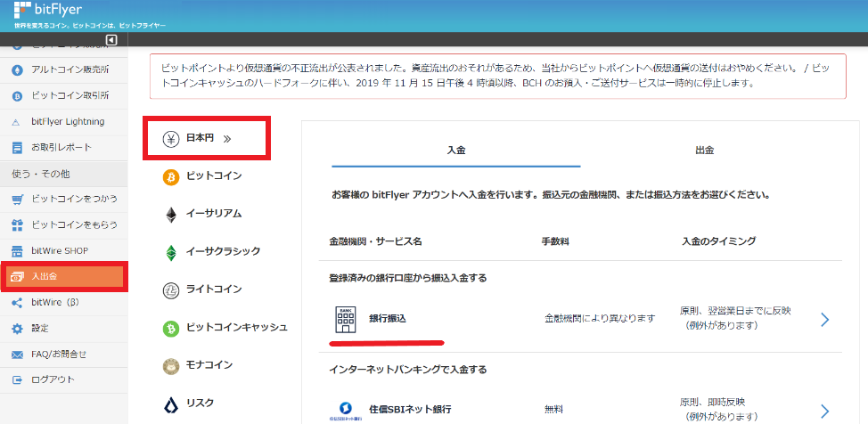Open 銀行振込 row using right chevron
This screenshot has width=868, height=424.
pyautogui.click(x=825, y=320)
